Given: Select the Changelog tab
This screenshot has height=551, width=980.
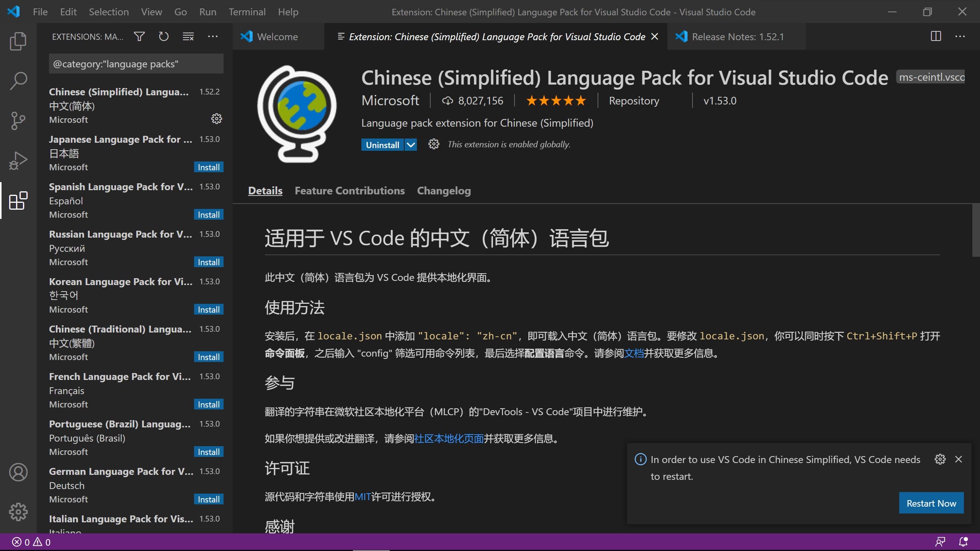Looking at the screenshot, I should click(444, 191).
